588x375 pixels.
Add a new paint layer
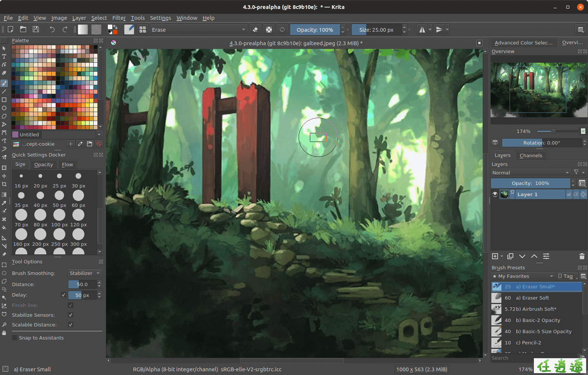(495, 256)
